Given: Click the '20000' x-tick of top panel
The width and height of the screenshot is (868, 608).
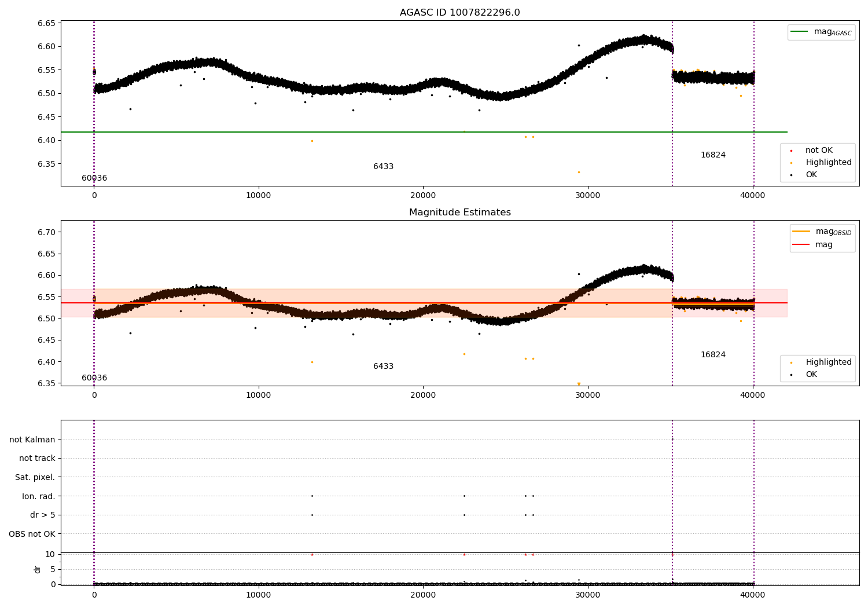Looking at the screenshot, I should click(423, 195).
